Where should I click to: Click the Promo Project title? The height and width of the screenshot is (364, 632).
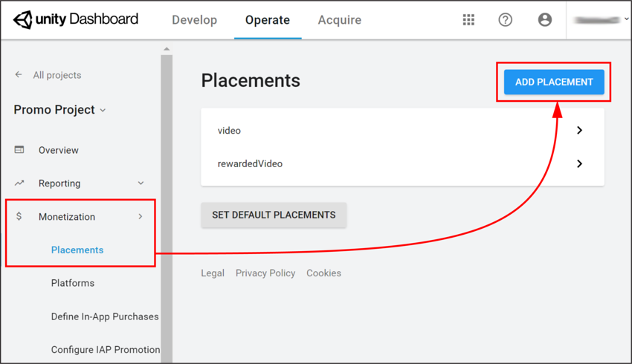(54, 109)
